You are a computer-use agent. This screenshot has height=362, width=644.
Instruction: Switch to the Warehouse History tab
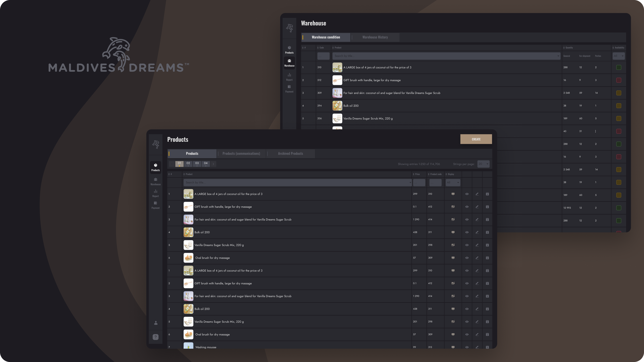(375, 37)
